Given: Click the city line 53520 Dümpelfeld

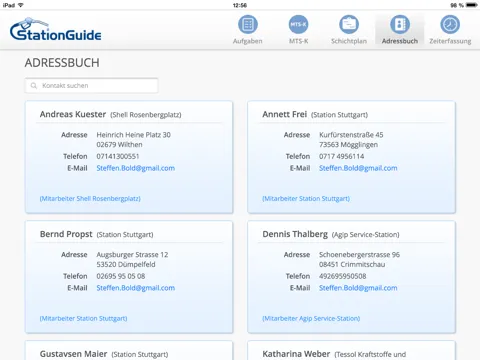Looking at the screenshot, I should pyautogui.click(x=126, y=264).
